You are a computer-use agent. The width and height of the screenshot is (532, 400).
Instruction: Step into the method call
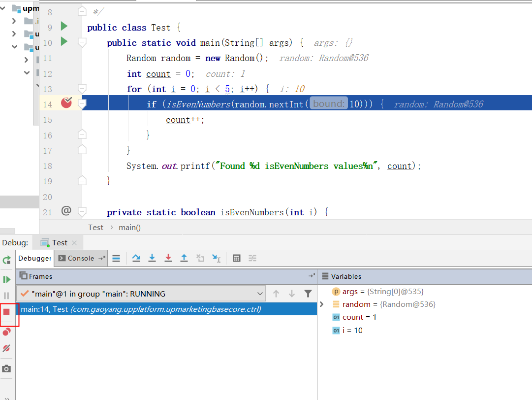(152, 259)
